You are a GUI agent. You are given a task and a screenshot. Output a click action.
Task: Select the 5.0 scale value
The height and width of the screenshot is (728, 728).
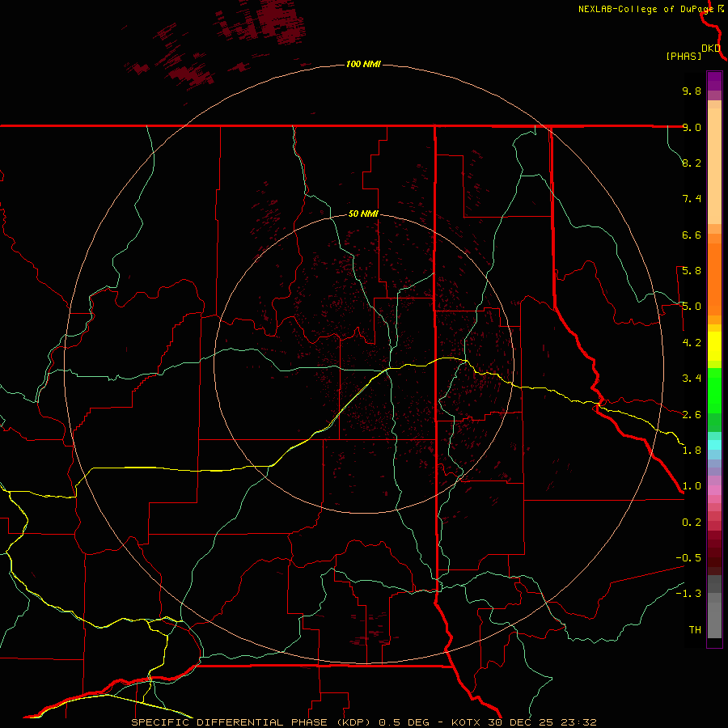(692, 307)
